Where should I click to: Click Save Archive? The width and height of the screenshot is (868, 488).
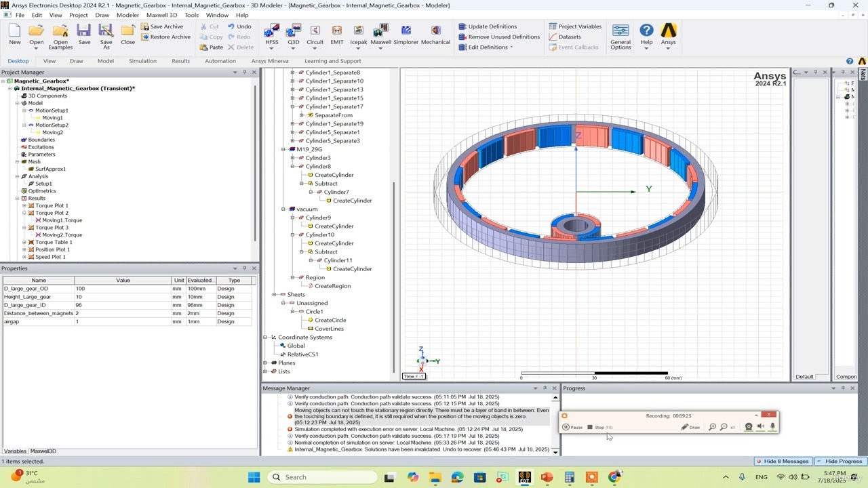(x=162, y=26)
